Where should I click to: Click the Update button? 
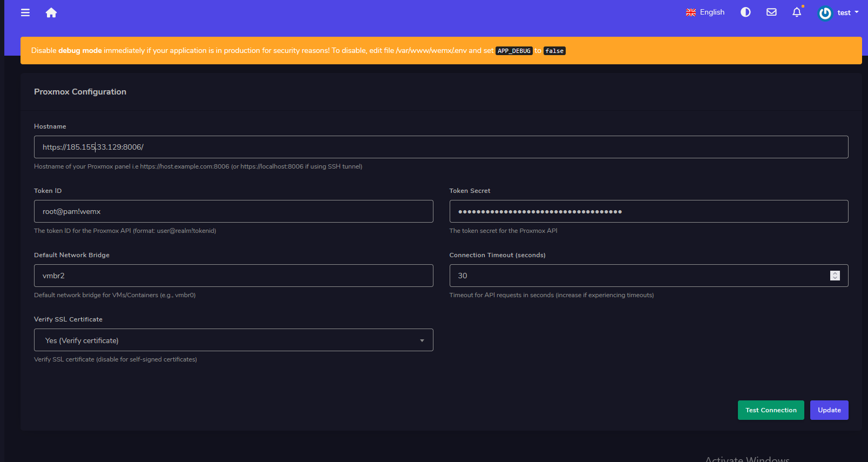pos(829,410)
